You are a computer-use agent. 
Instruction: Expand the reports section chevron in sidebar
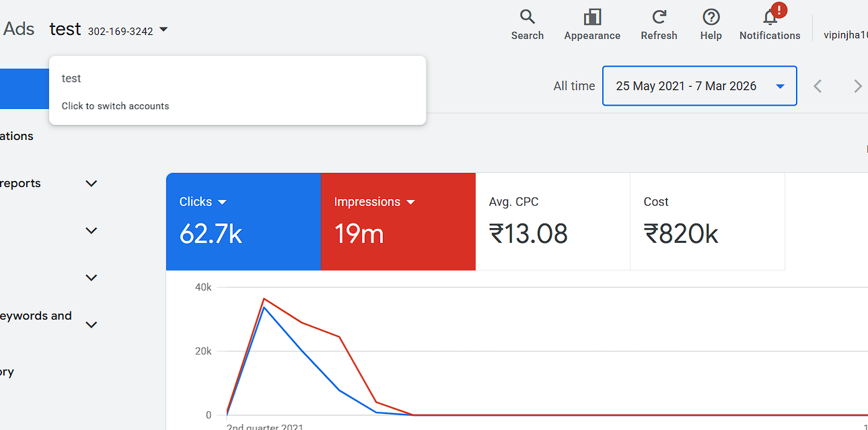[x=92, y=184]
